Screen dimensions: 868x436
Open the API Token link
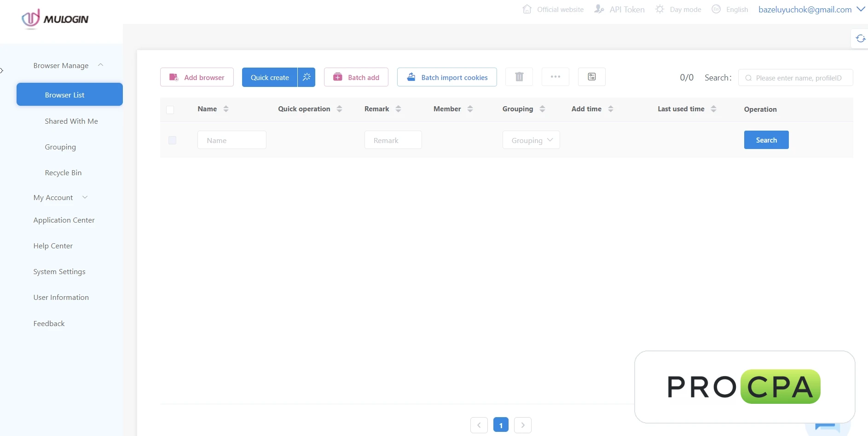(x=619, y=9)
